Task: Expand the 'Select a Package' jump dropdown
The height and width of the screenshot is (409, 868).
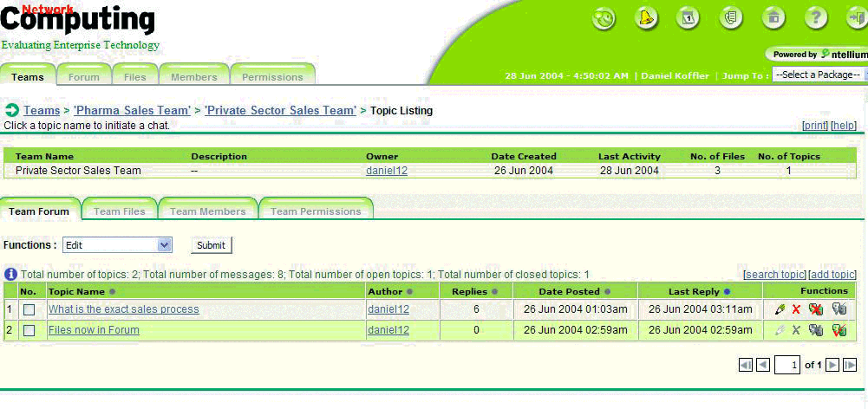Action: [818, 75]
